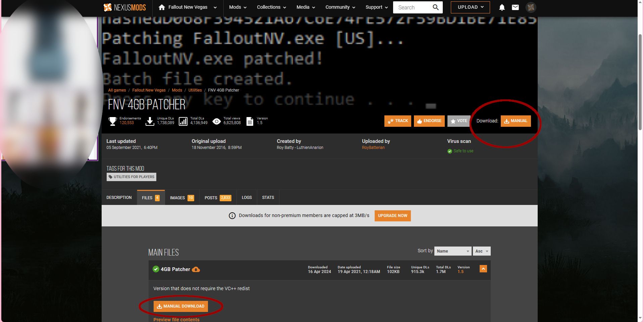Open the Images tab
Image resolution: width=644 pixels, height=322 pixels.
(x=182, y=198)
